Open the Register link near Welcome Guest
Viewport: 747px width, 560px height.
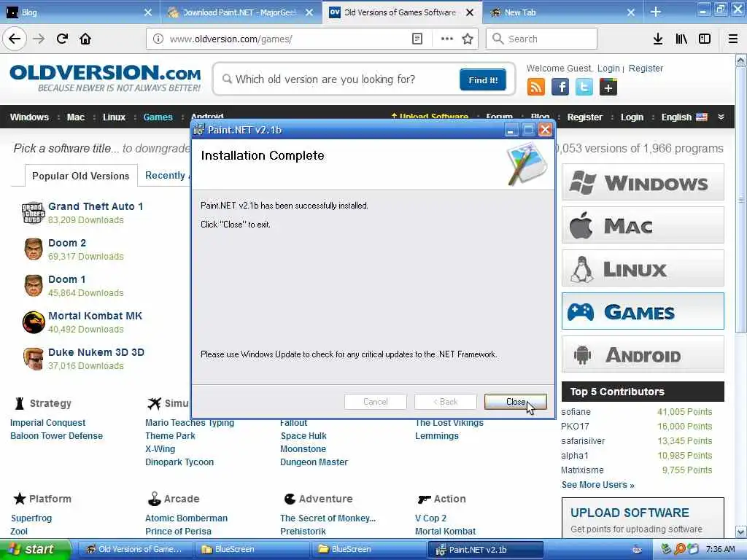[x=646, y=68]
